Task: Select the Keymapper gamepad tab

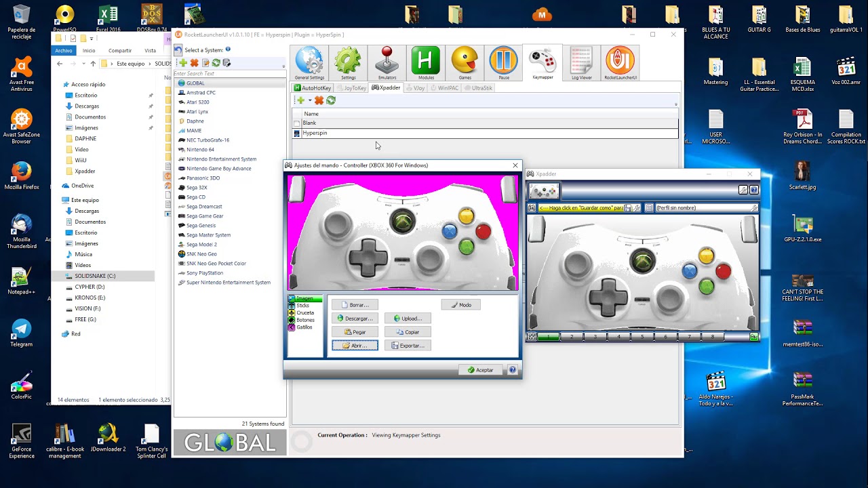Action: (x=542, y=64)
